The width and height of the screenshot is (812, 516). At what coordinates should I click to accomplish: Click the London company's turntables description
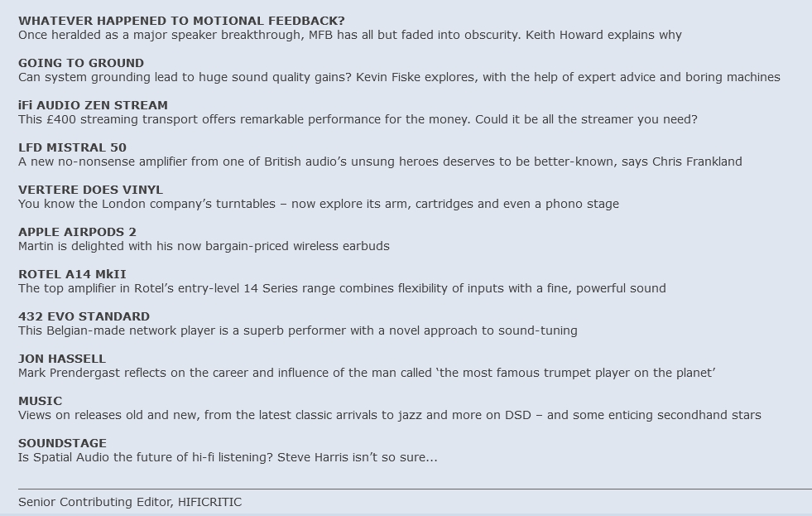pyautogui.click(x=319, y=204)
